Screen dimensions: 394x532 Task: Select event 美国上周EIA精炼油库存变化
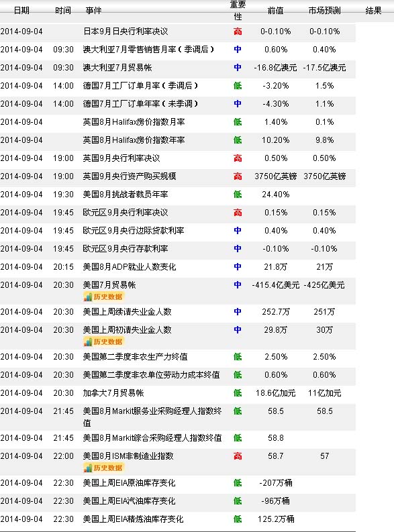(x=133, y=519)
